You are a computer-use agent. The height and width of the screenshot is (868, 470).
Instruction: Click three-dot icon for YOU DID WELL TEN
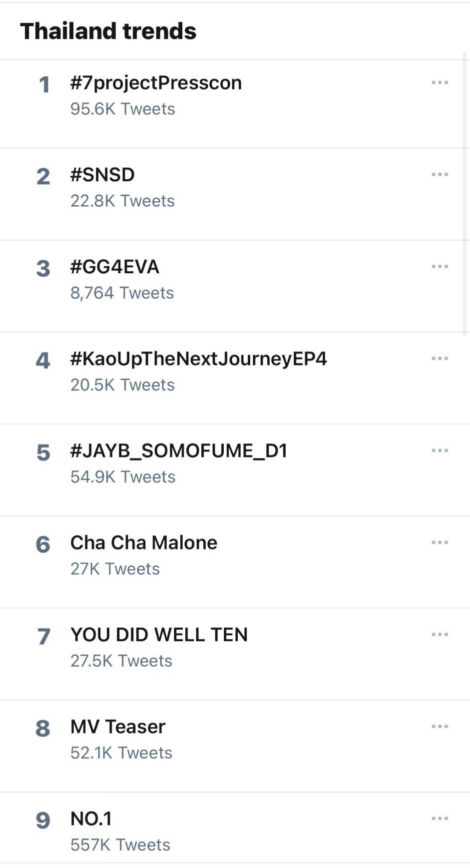coord(440,634)
